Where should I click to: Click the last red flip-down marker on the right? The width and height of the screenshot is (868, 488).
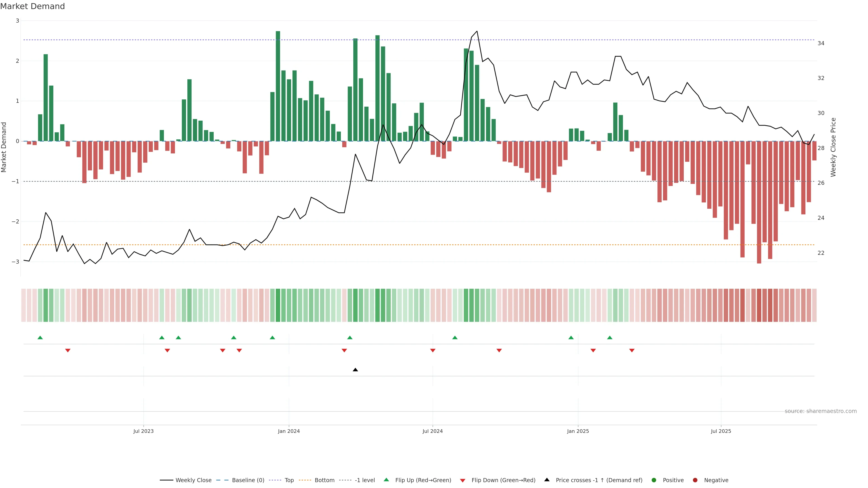(x=632, y=351)
